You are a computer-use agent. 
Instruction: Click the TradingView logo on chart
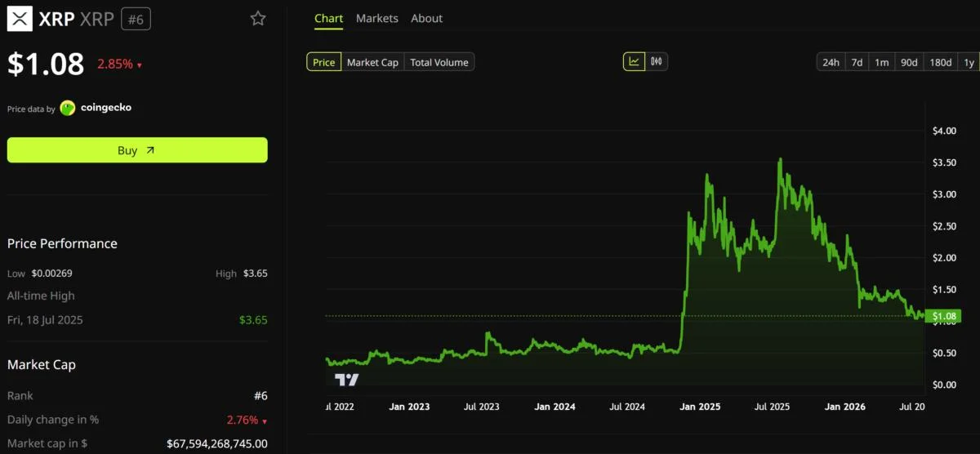tap(347, 380)
